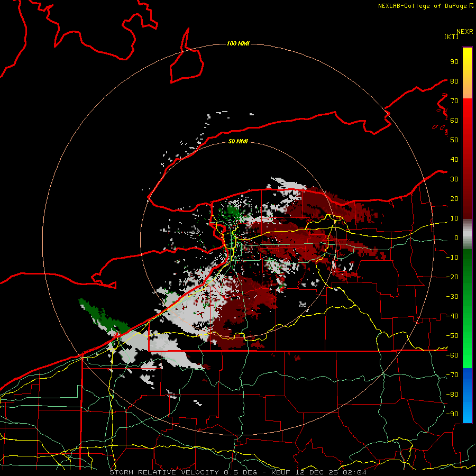Viewport: 476px width, 476px height.
Task: Click the NEXR label above the color scale
Action: pos(465,32)
